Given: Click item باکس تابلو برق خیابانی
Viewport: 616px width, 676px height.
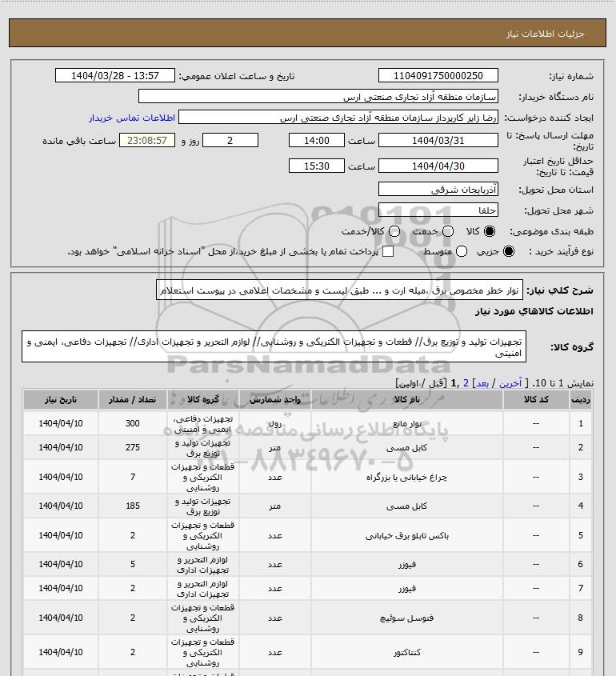Looking at the screenshot, I should pos(407,535).
